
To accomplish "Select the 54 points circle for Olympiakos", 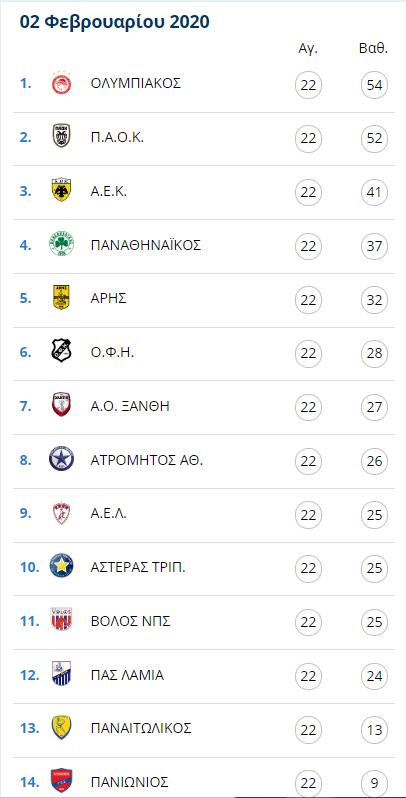I will click(x=374, y=84).
